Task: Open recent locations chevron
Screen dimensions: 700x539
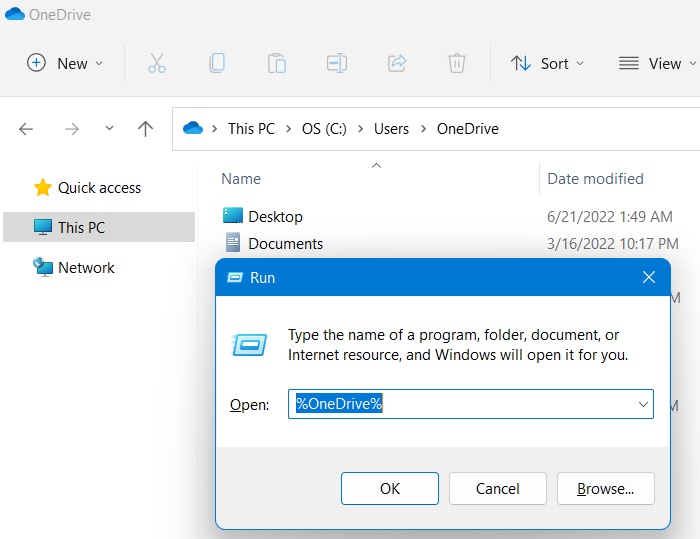Action: (109, 129)
